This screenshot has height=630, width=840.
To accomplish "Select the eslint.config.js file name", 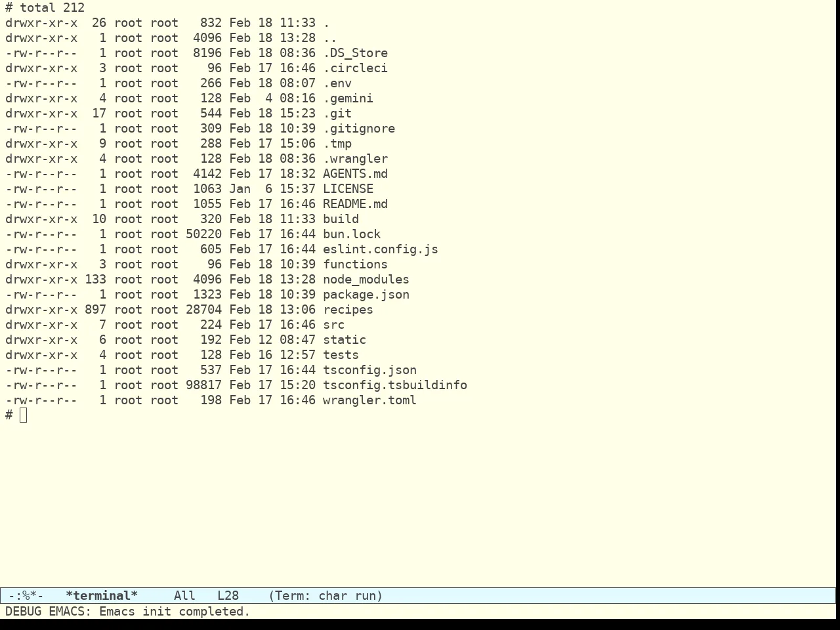I will click(x=381, y=249).
